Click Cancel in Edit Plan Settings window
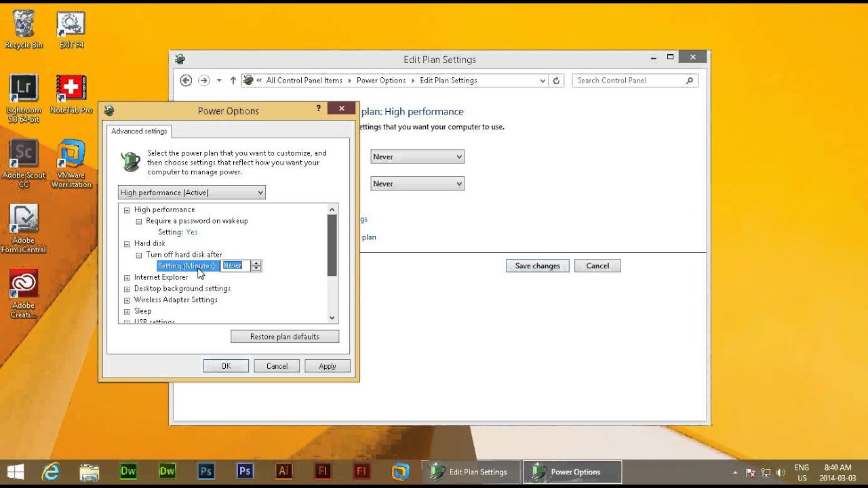868x488 pixels. tap(597, 266)
